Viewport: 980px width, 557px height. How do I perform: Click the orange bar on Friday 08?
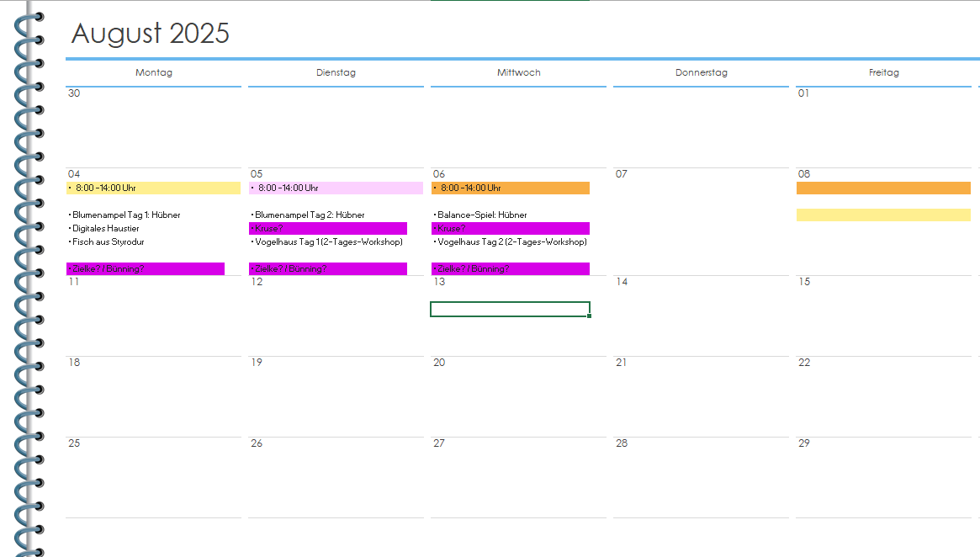[x=883, y=188]
